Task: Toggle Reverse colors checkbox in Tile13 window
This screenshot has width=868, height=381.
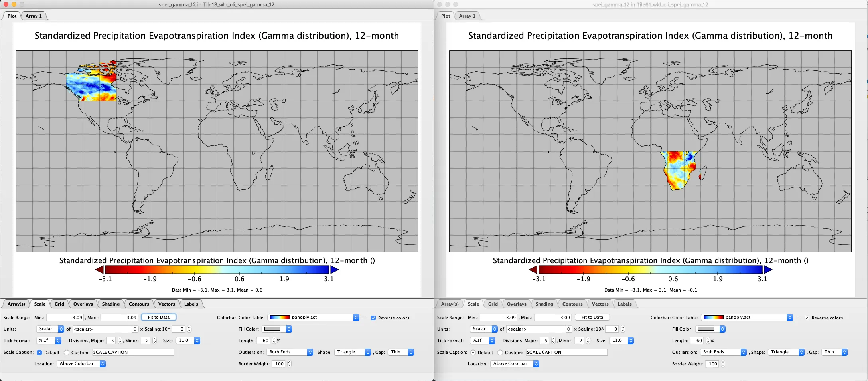Action: pos(373,318)
